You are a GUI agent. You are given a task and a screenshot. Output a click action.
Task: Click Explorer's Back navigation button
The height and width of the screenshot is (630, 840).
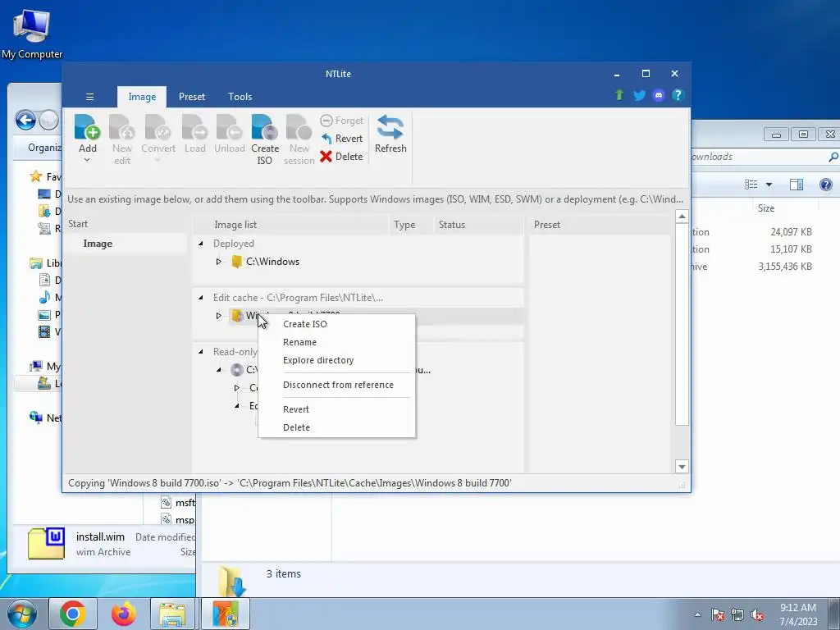(25, 120)
